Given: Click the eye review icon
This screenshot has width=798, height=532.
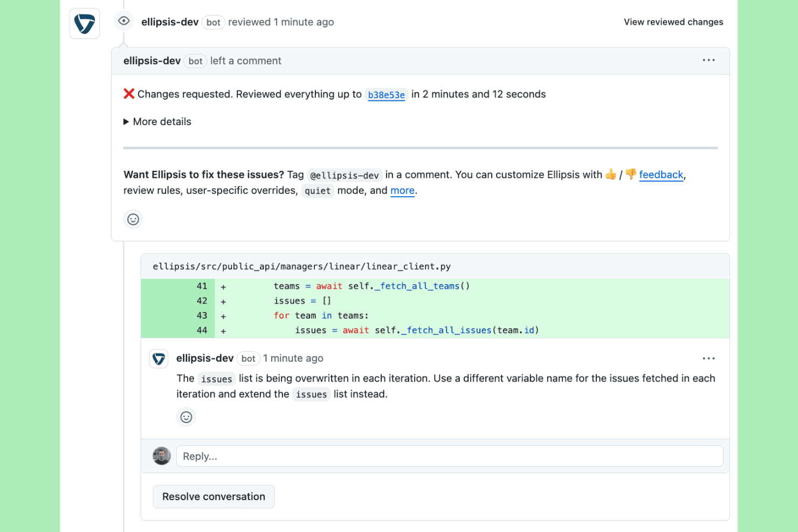Looking at the screenshot, I should click(124, 21).
